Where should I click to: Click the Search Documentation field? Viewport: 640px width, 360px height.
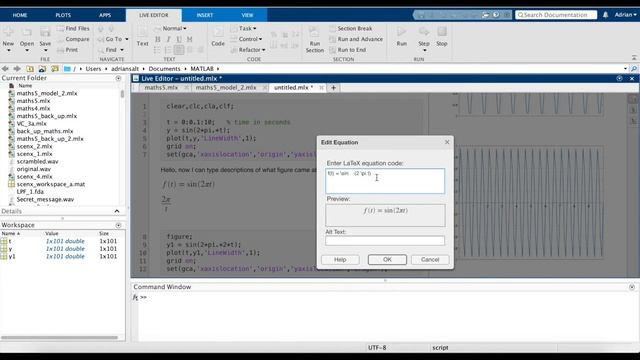[x=556, y=15]
